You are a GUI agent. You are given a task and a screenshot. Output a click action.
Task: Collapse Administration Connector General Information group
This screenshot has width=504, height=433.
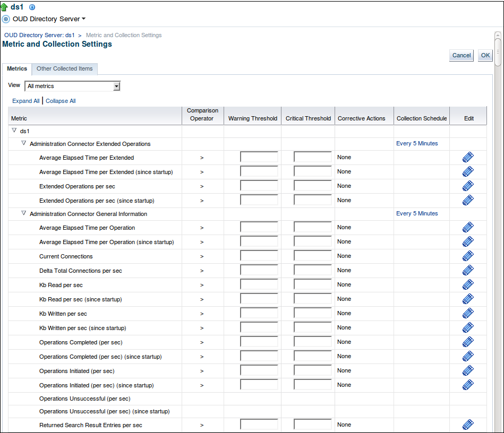tap(23, 213)
